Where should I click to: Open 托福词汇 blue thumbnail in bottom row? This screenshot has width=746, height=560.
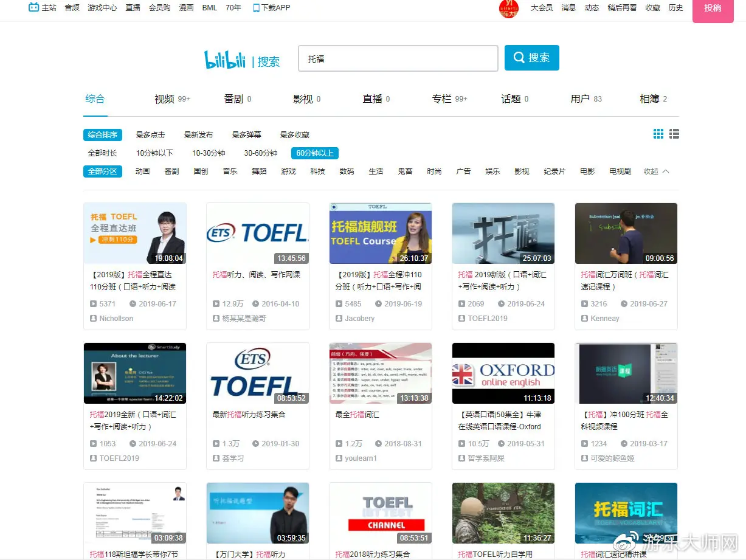tap(626, 513)
